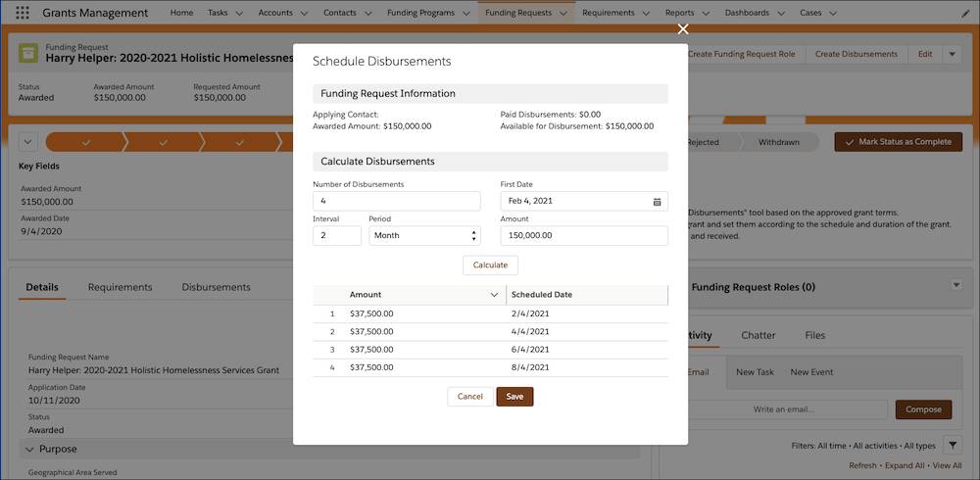Focus the Interval input field

(337, 236)
